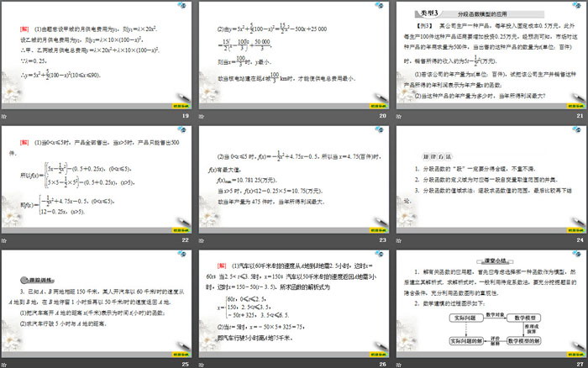
Task: Click slide number 24 label
Action: point(580,240)
